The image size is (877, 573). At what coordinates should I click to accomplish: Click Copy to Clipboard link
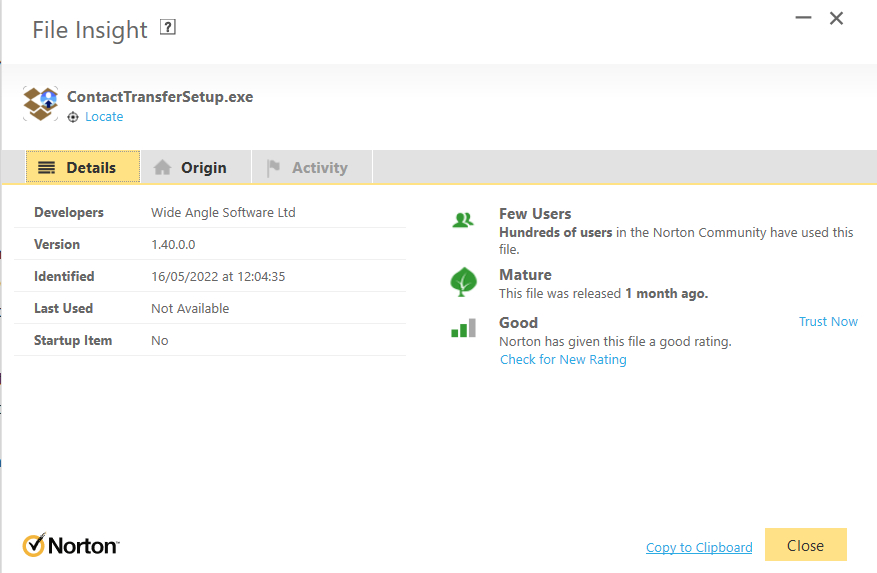pyautogui.click(x=699, y=547)
